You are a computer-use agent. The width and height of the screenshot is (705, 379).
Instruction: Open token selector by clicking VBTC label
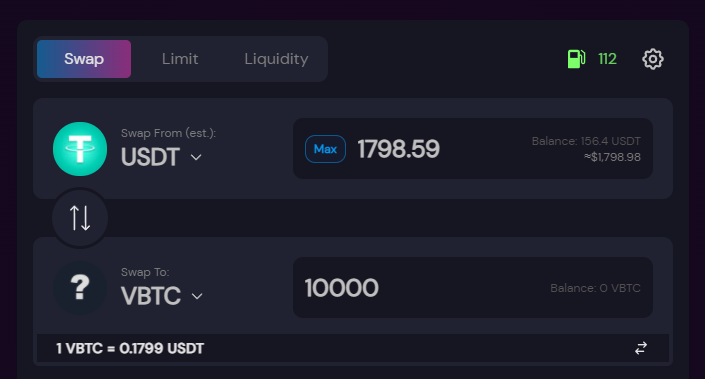pyautogui.click(x=151, y=296)
